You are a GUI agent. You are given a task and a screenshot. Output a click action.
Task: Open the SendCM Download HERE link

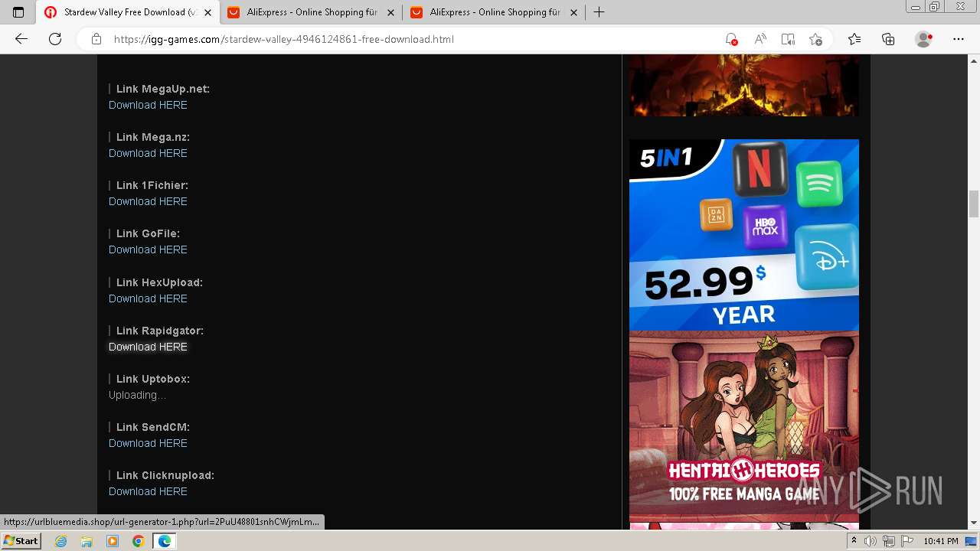(148, 443)
